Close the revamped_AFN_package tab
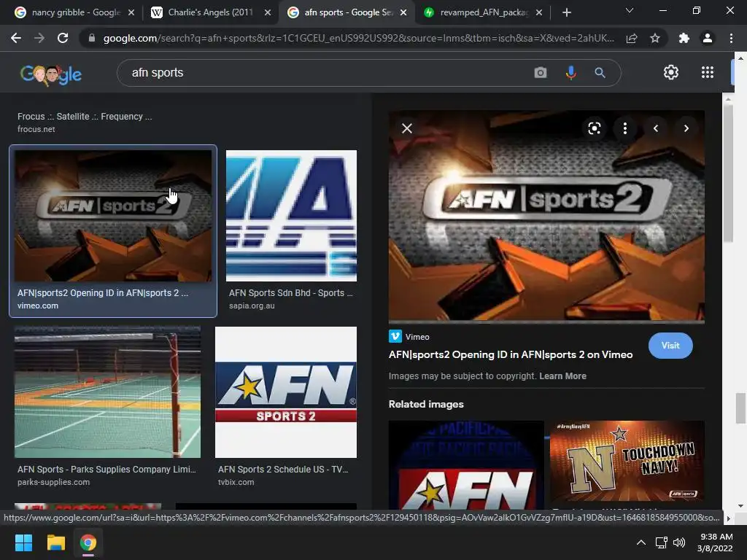 [539, 12]
